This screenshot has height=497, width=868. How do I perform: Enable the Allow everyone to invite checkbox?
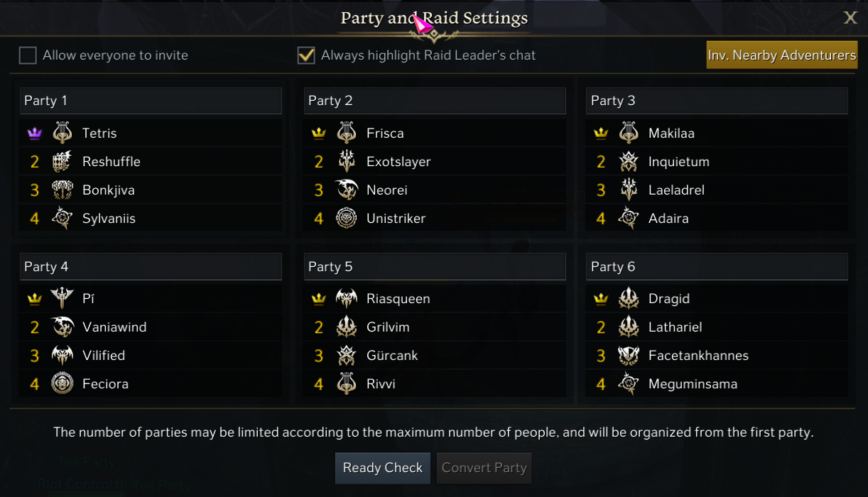point(28,55)
